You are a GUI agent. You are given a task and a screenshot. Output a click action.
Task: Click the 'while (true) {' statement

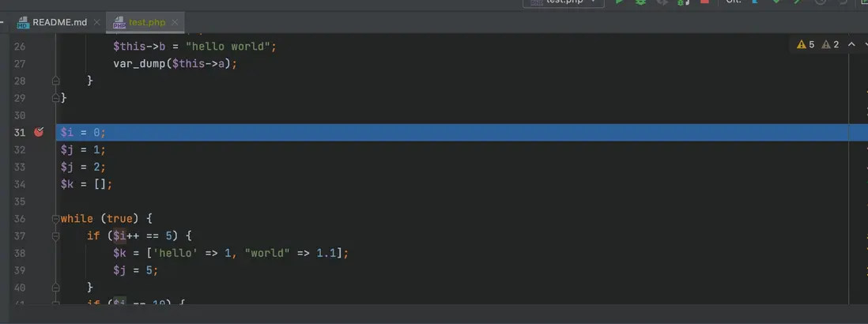coord(106,219)
